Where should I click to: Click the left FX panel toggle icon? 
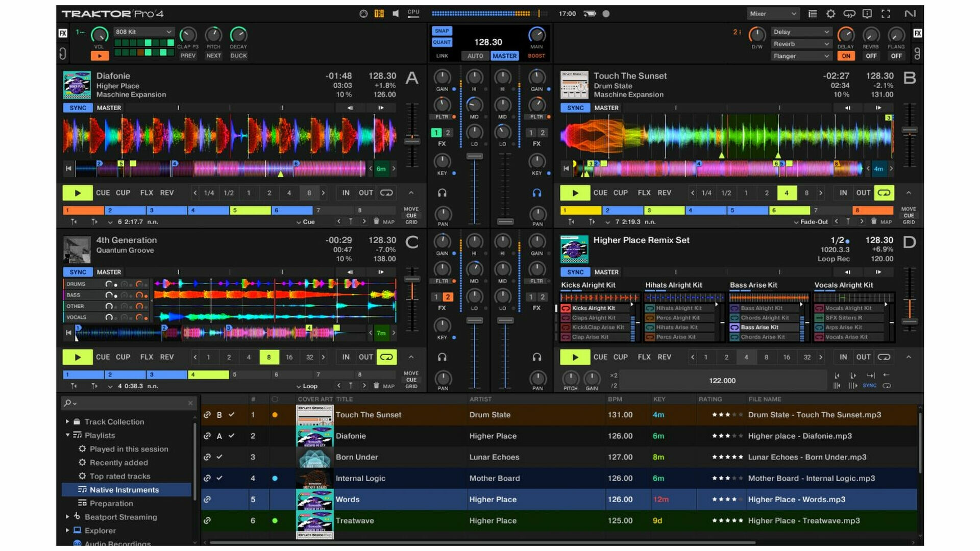point(63,33)
